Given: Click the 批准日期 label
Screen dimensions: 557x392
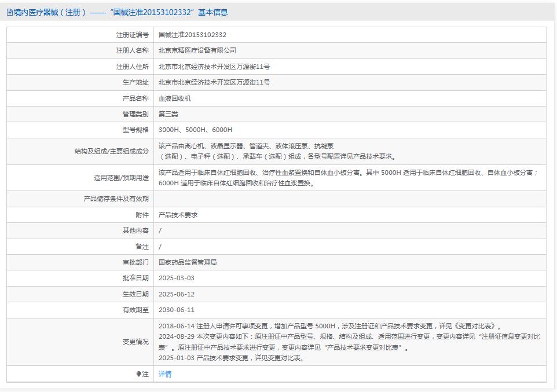Looking at the screenshot, I should click(135, 278).
